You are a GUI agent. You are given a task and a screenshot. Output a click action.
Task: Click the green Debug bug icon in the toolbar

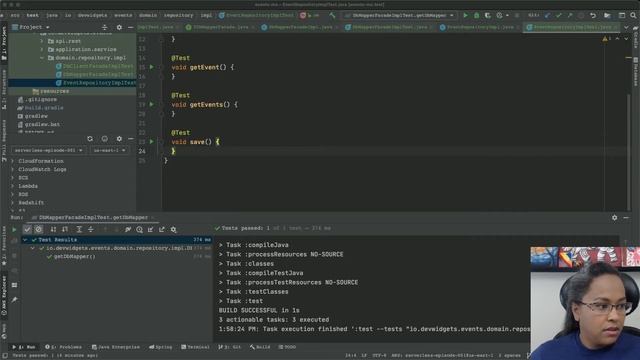click(x=476, y=15)
